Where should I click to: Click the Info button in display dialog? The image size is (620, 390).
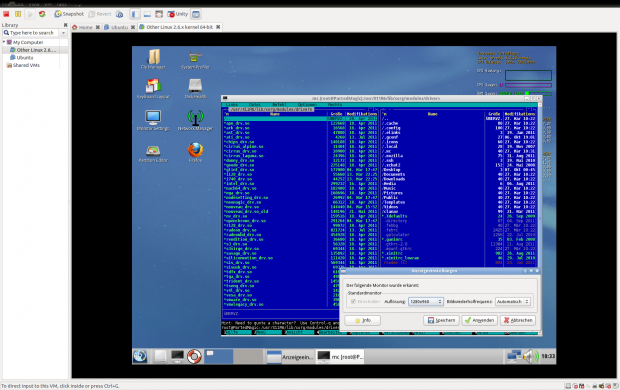click(x=363, y=320)
